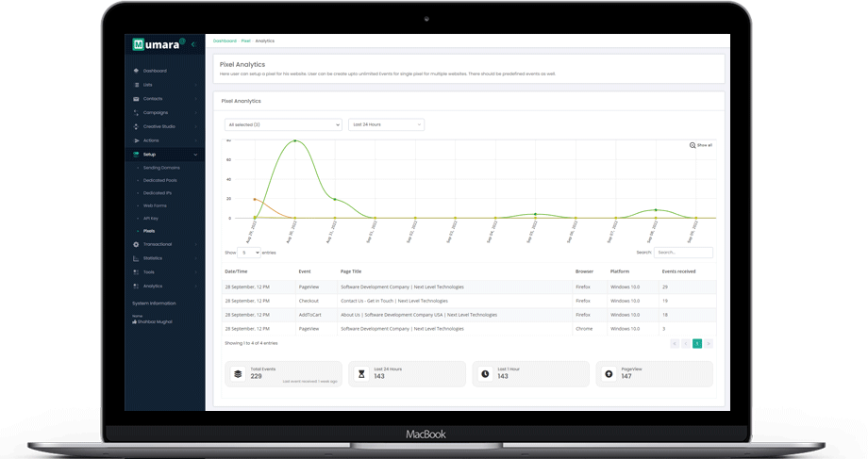Go to Dashboard via breadcrumb link
Screen dimensions: 868x459
click(x=225, y=41)
